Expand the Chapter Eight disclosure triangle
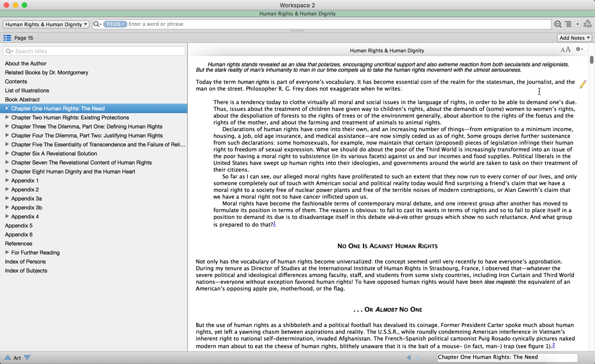This screenshot has width=595, height=364. click(x=7, y=172)
